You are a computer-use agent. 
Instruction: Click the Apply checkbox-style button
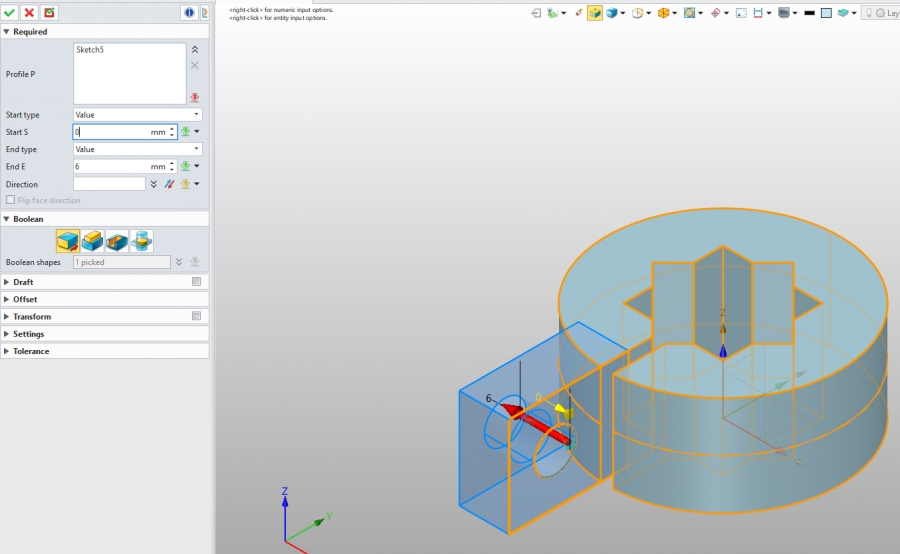(49, 12)
